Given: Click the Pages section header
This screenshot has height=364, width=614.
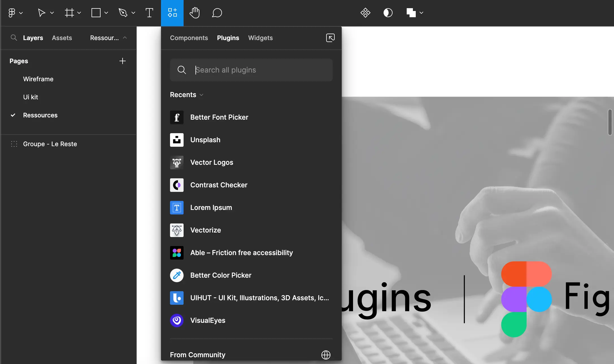Looking at the screenshot, I should 19,61.
